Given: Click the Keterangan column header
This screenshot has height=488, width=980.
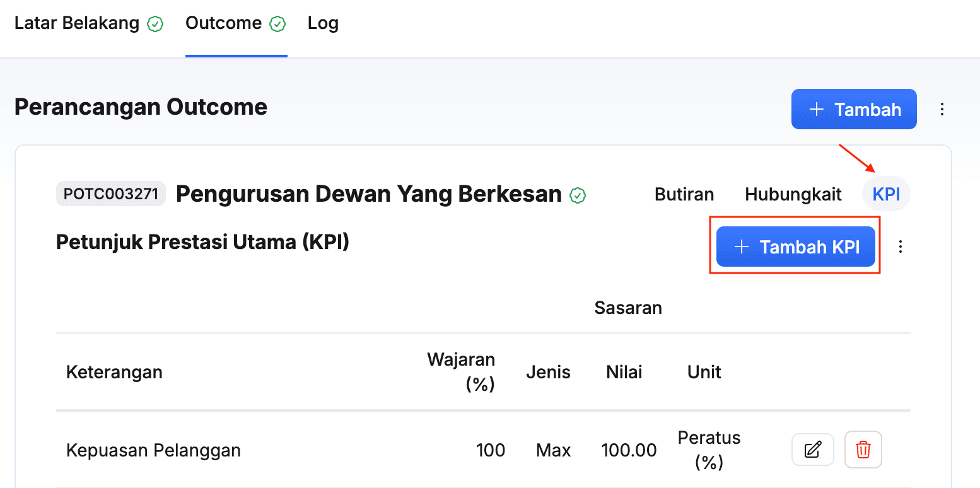Looking at the screenshot, I should tap(114, 372).
